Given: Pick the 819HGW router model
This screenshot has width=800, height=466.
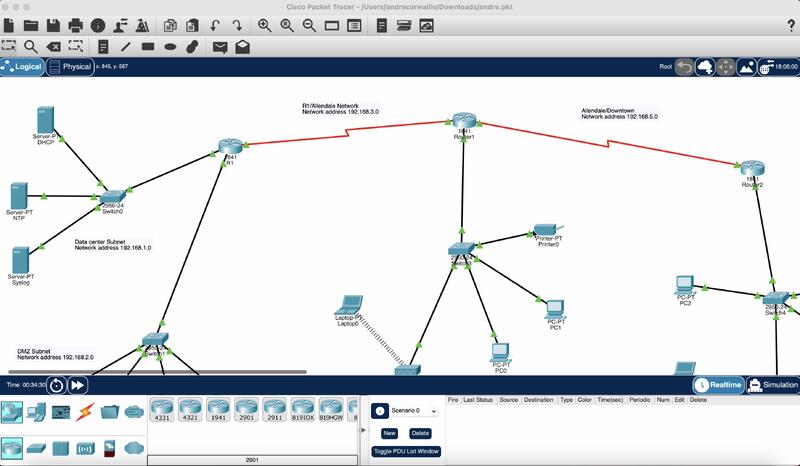Looking at the screenshot, I should click(x=331, y=410).
